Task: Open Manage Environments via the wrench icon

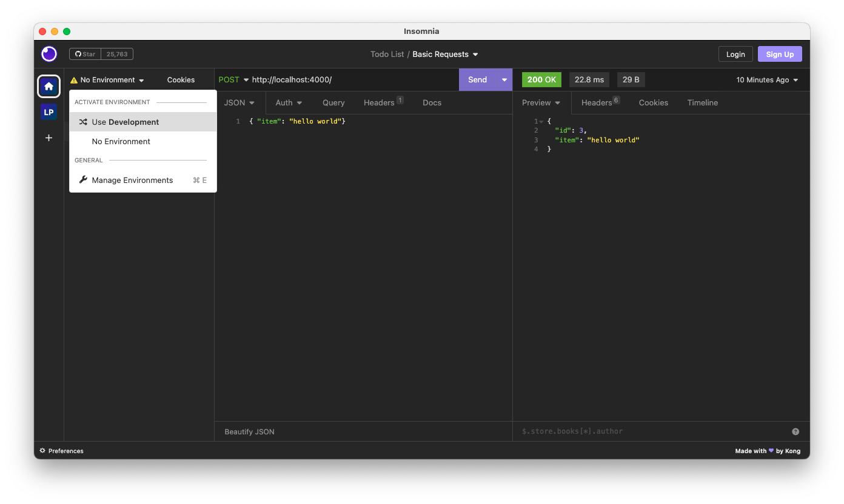Action: (x=82, y=179)
